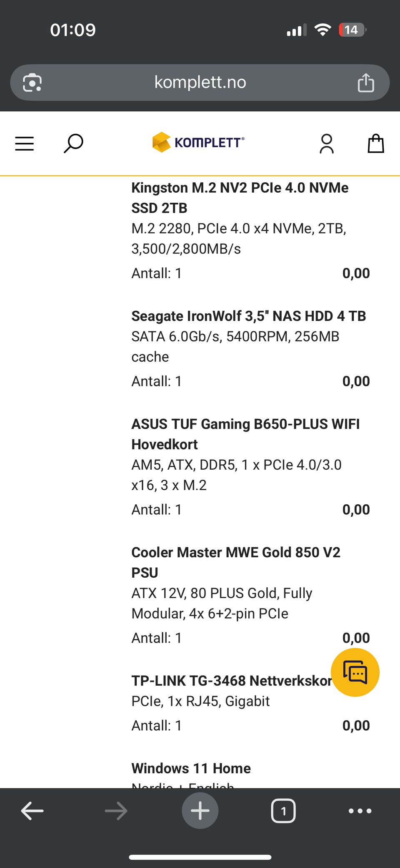Tap the komplett.no address bar

[x=200, y=83]
